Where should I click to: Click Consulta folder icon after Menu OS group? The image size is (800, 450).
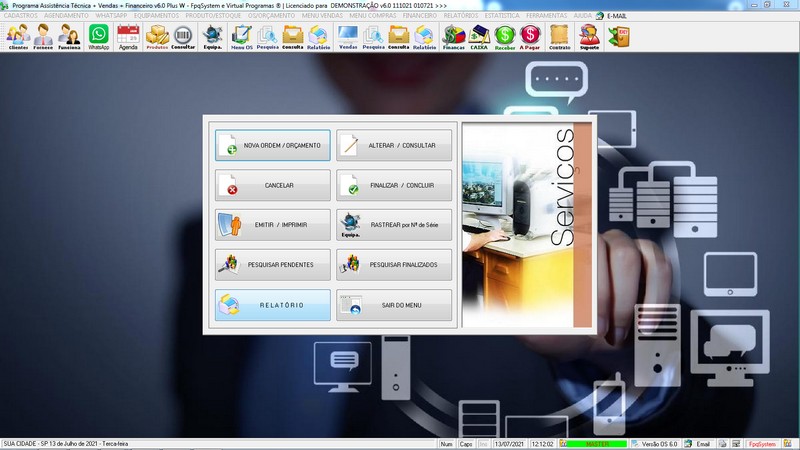(293, 37)
